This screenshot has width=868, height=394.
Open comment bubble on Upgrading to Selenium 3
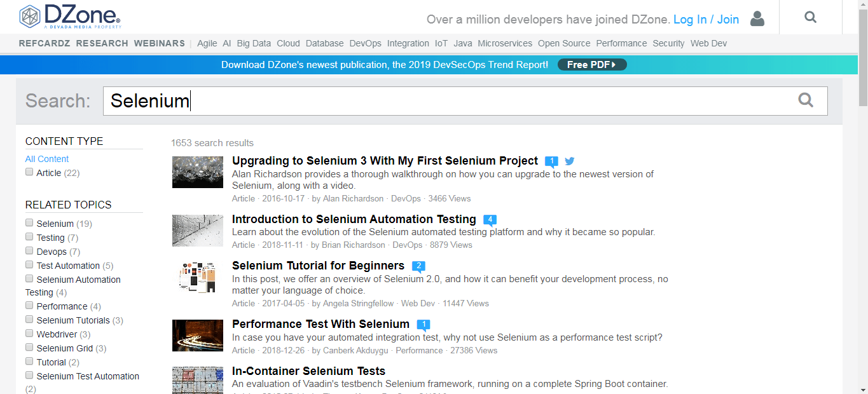(x=551, y=161)
